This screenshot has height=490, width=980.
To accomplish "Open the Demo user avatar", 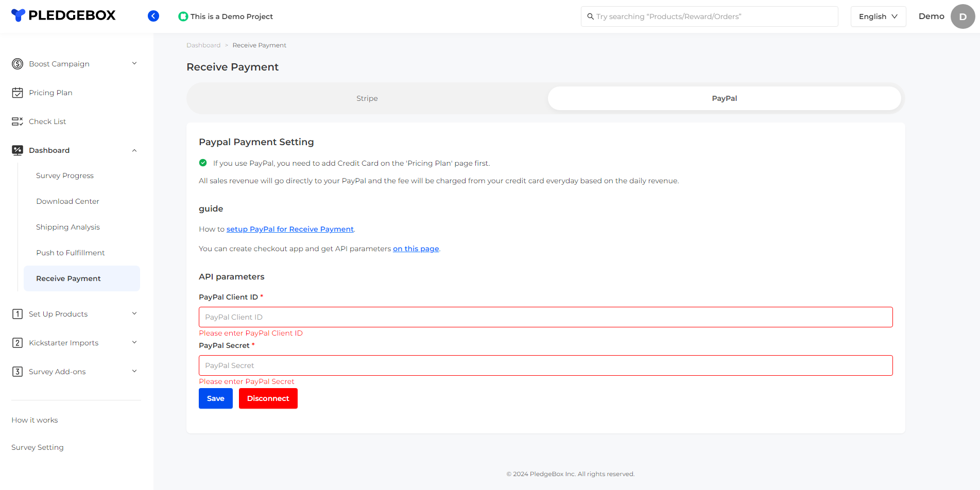I will (962, 16).
